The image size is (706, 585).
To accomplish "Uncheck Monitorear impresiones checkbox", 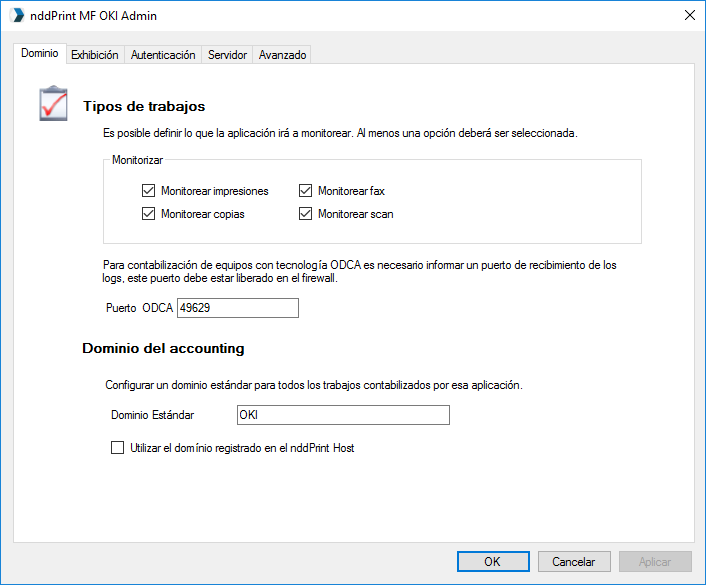I will point(149,191).
